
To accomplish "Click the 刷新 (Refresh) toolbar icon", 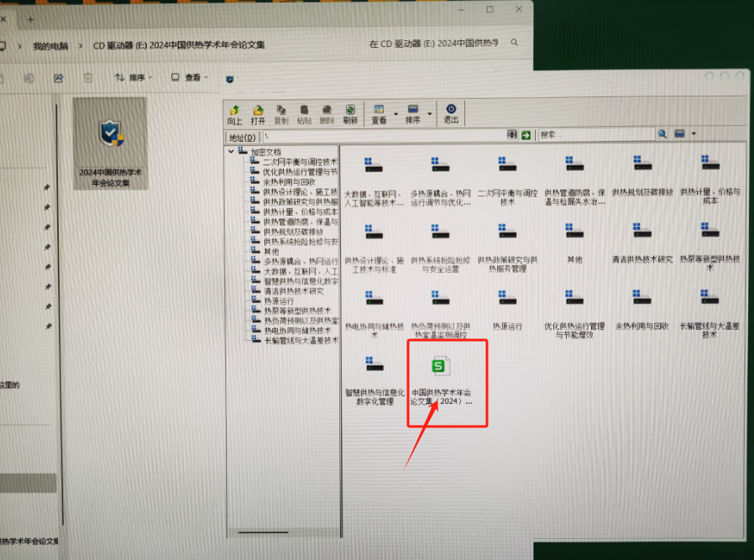I will point(350,113).
